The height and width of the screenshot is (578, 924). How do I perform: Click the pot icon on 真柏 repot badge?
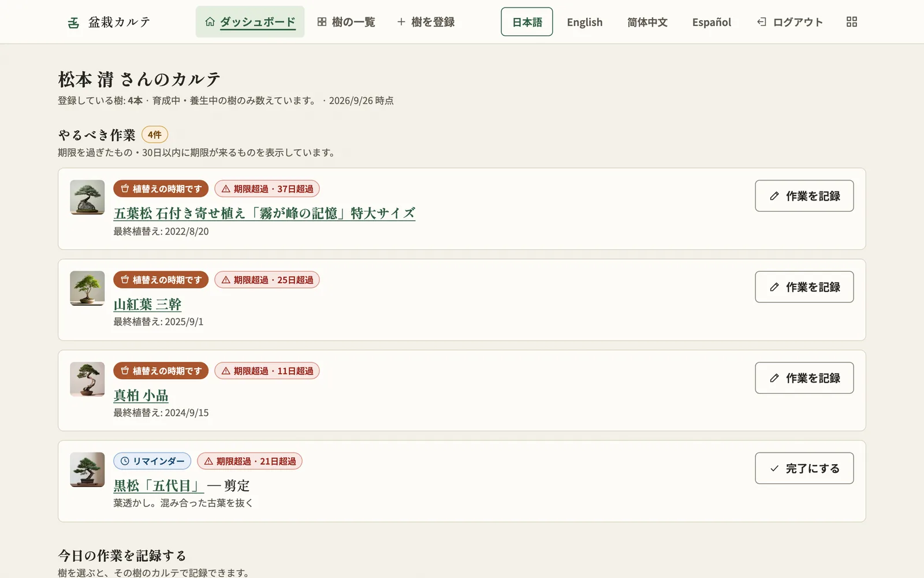pyautogui.click(x=125, y=371)
